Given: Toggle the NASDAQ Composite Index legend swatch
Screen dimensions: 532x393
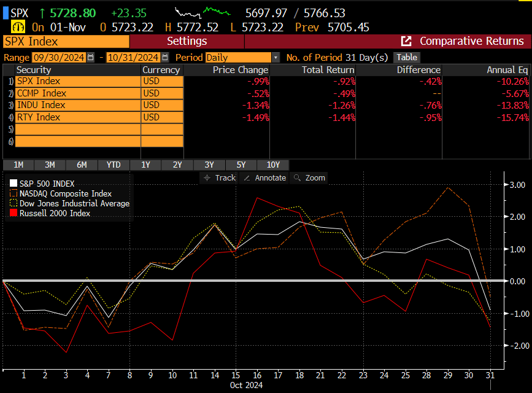Looking at the screenshot, I should pyautogui.click(x=13, y=193).
